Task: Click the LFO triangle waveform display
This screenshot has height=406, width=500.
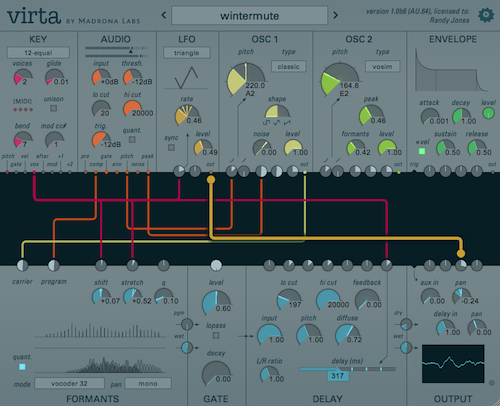Action: [x=186, y=78]
